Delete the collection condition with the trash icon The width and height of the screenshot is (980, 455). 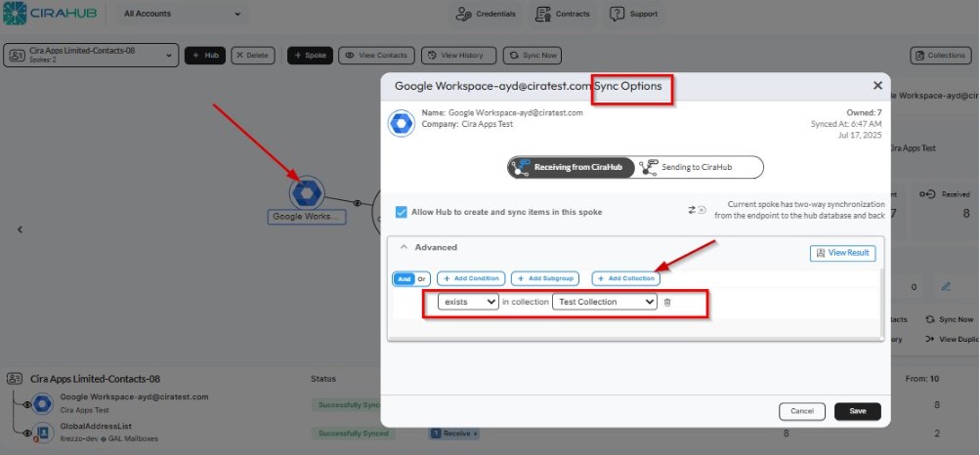pos(667,302)
